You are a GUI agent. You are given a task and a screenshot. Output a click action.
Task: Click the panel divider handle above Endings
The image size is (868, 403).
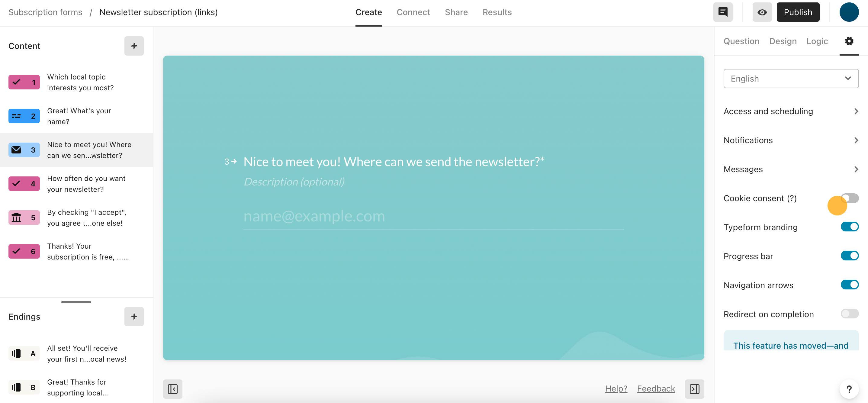click(x=76, y=302)
